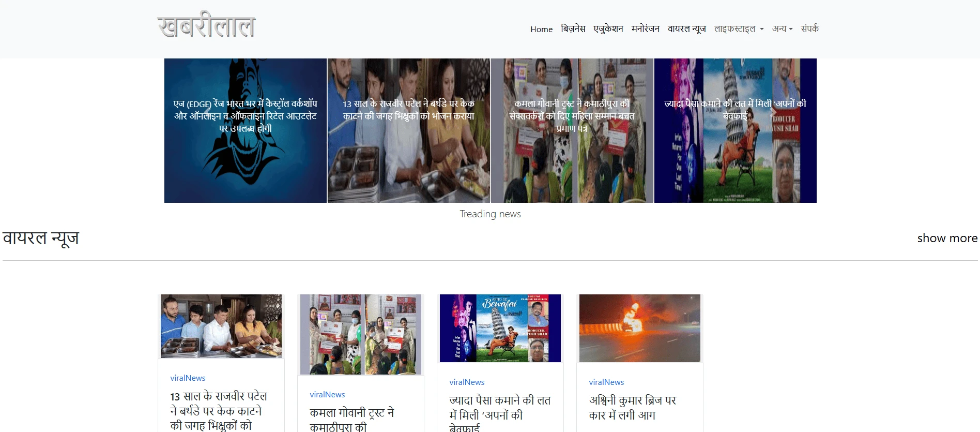
Task: Click viralNews tag above Rajveer Patel headline
Action: (188, 378)
